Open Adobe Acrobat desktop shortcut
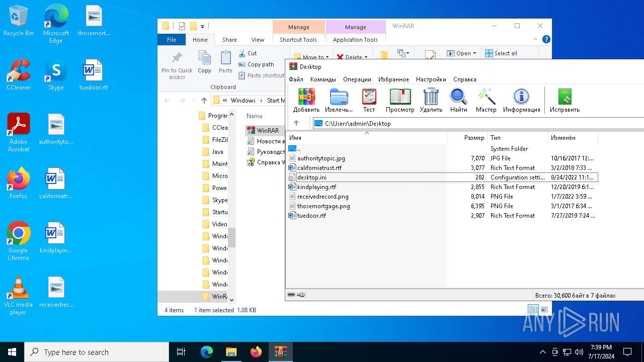 (19, 133)
